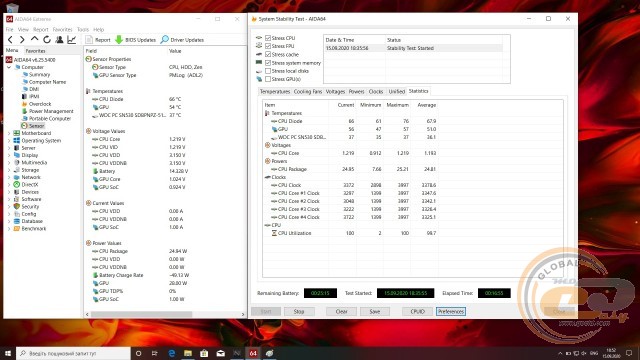Expand the Operating System tree node
Viewport: 640px width, 360px height.
(x=9, y=140)
